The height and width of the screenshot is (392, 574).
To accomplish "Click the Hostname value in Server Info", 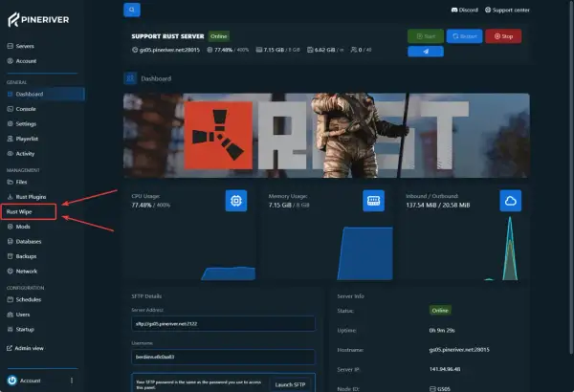I will pos(459,350).
